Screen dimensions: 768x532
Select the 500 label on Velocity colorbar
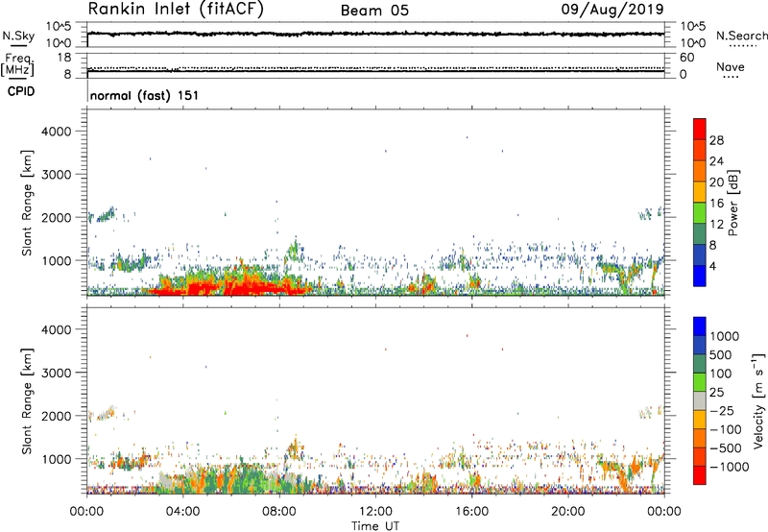coord(721,354)
